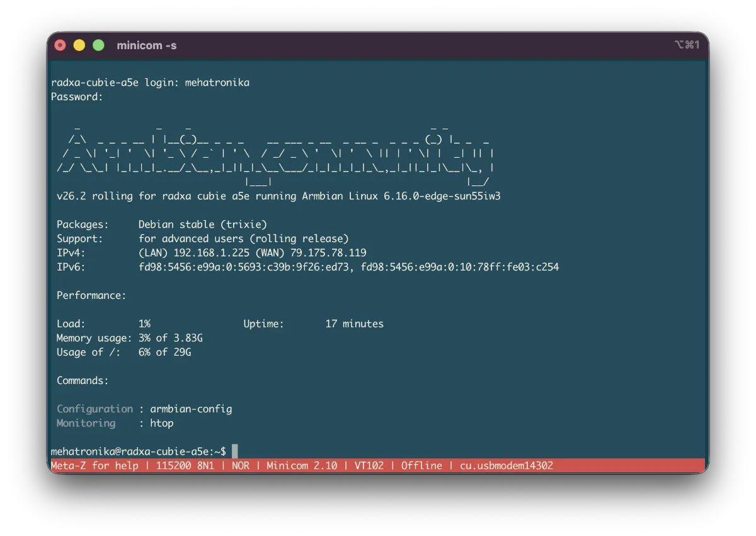Image resolution: width=756 pixels, height=536 pixels.
Task: Click the red close window button
Action: [x=60, y=45]
